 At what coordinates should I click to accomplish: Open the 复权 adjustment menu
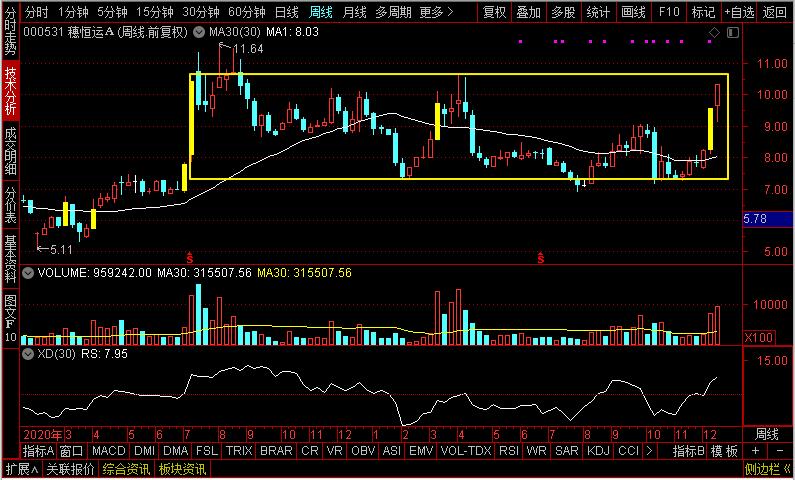pyautogui.click(x=494, y=12)
